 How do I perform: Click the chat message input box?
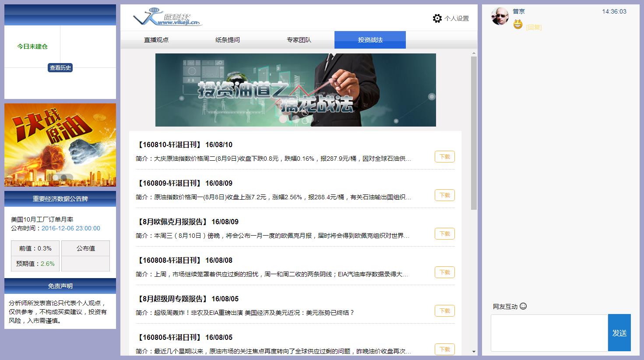point(549,332)
